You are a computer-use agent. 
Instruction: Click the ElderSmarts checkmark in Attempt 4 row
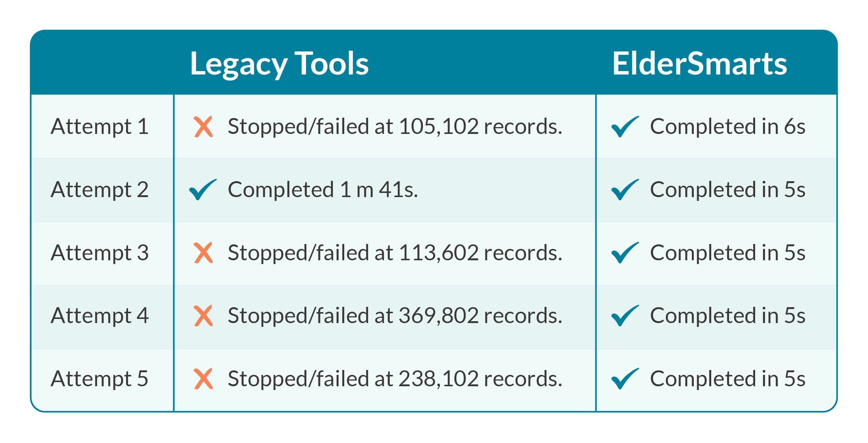tap(625, 316)
